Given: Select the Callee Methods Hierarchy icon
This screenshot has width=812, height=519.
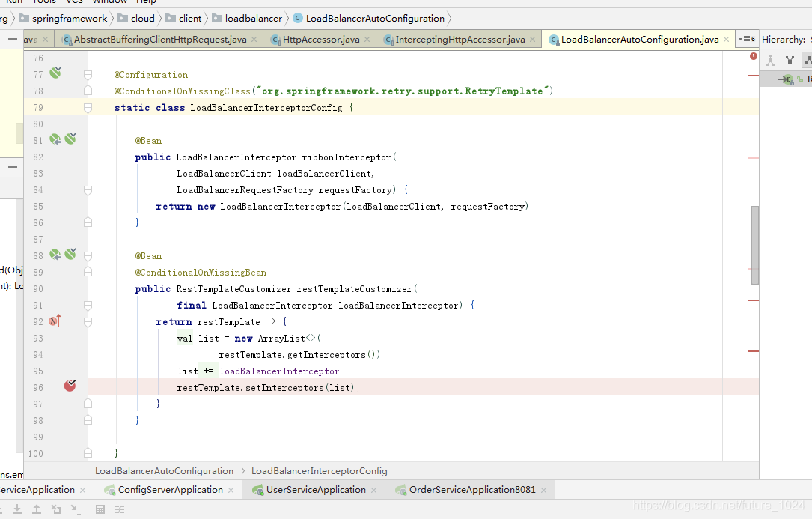Looking at the screenshot, I should point(806,58).
